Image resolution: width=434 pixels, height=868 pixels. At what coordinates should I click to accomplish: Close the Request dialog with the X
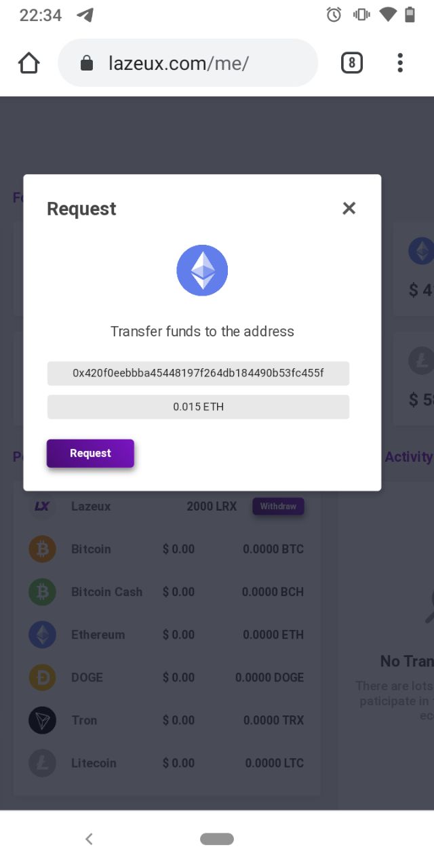(349, 208)
